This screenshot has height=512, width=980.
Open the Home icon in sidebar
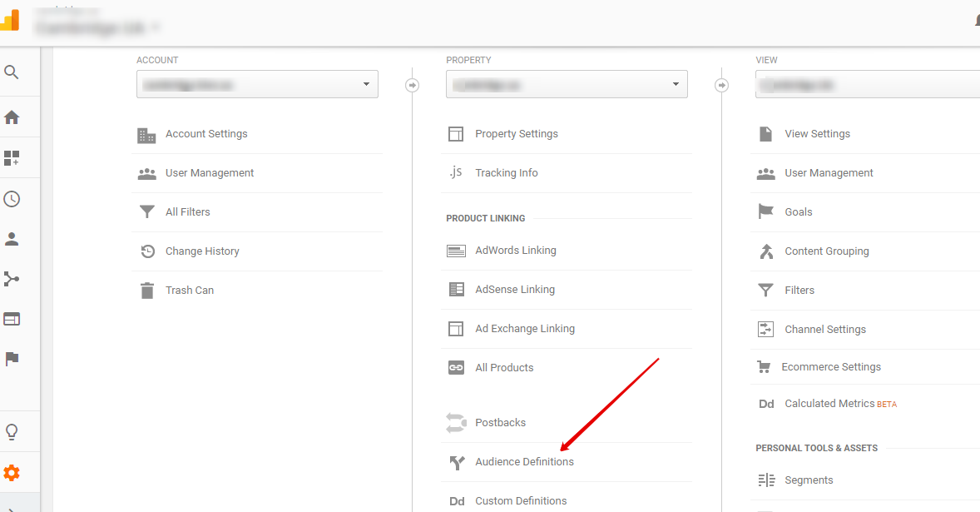click(12, 117)
